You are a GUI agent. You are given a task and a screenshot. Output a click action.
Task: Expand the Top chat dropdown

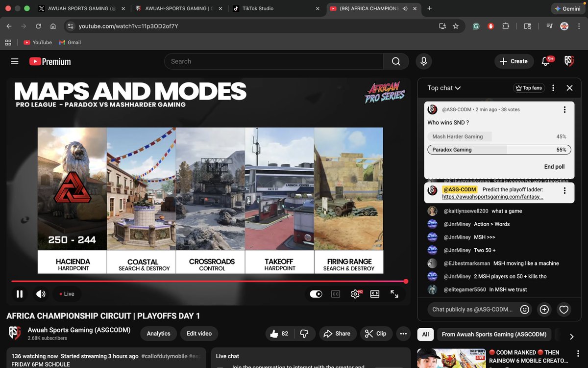coord(444,88)
